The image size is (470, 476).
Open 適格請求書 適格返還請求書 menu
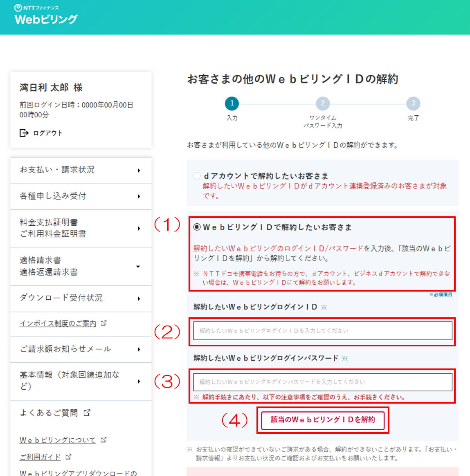[x=81, y=267]
